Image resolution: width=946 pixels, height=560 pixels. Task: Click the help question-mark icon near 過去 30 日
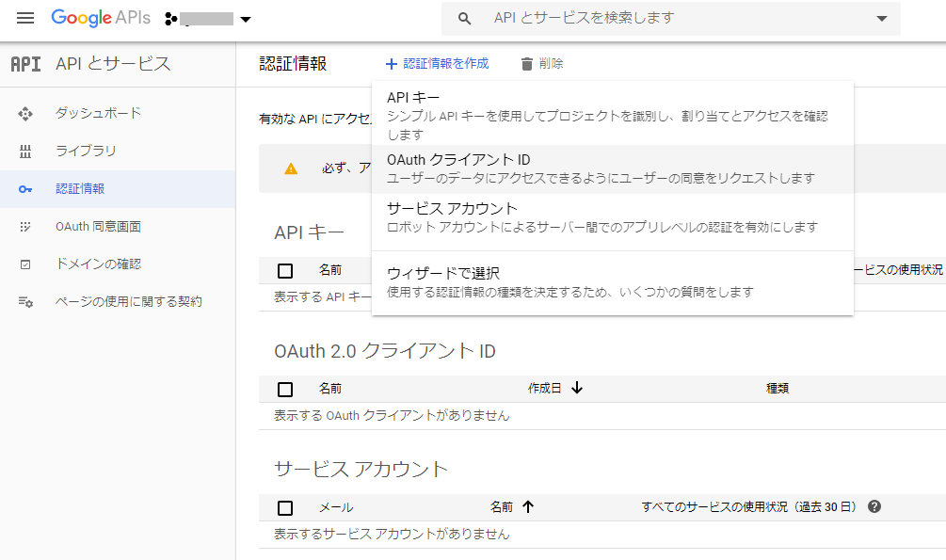pos(874,507)
